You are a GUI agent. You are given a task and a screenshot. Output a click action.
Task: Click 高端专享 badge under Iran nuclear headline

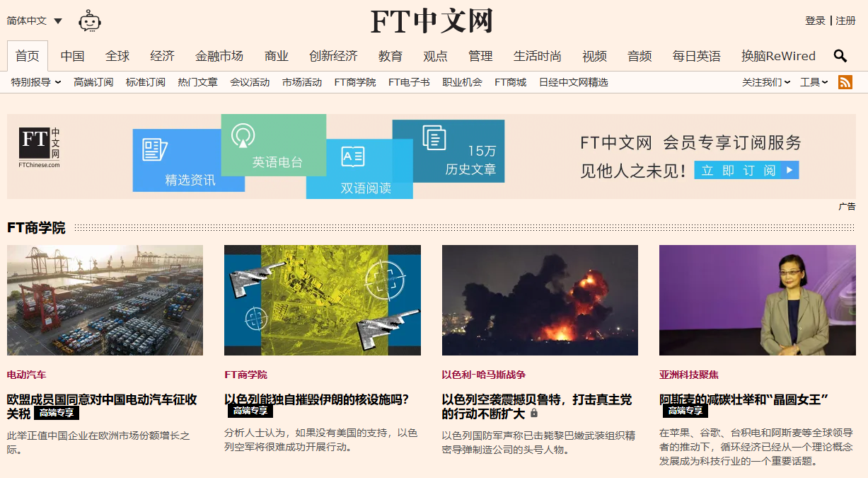tap(250, 411)
